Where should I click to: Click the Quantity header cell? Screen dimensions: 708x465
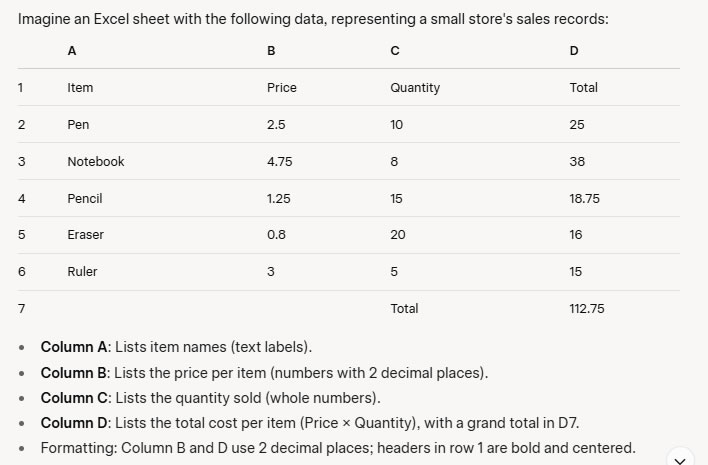click(415, 88)
